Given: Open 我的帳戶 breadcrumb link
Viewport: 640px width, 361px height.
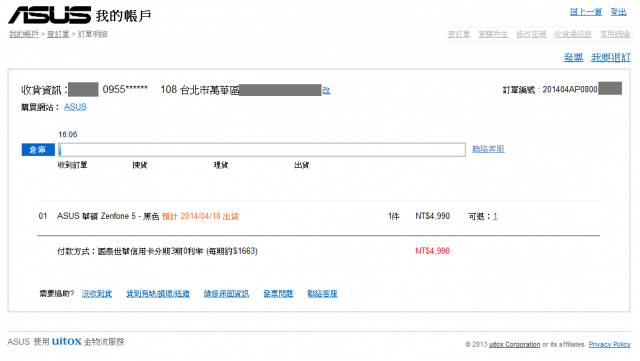Looking at the screenshot, I should [x=24, y=34].
